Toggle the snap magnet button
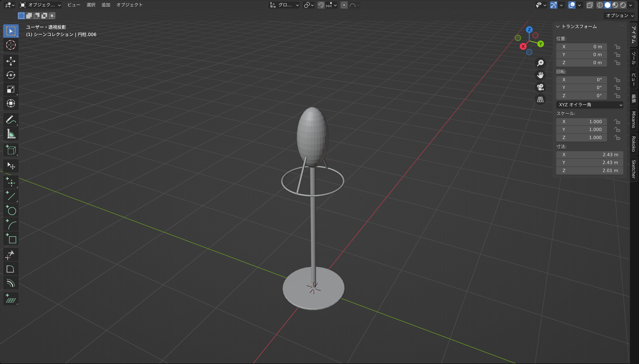 pos(321,5)
